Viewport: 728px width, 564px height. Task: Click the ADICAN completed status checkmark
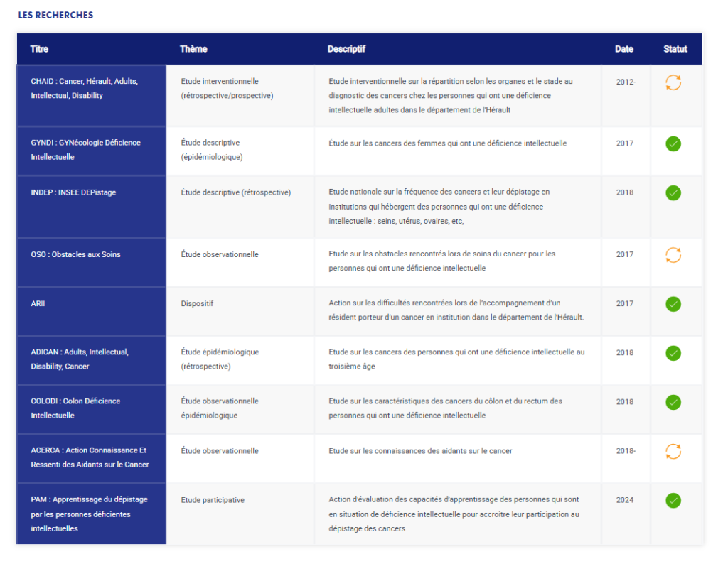click(x=673, y=353)
